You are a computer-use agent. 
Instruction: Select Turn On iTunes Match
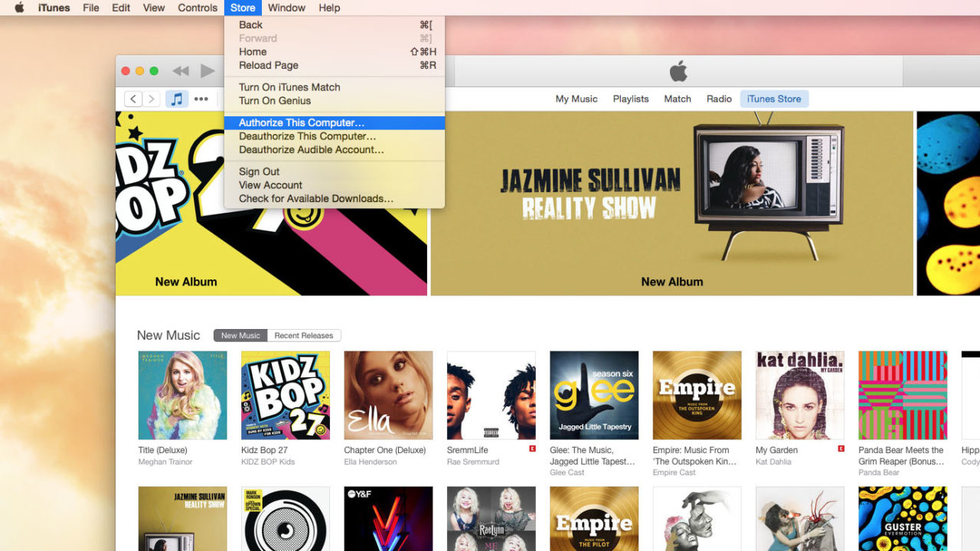click(x=335, y=87)
